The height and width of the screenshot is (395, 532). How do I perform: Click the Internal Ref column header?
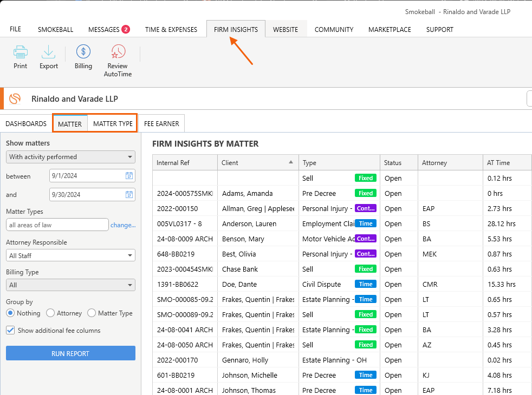coord(185,163)
